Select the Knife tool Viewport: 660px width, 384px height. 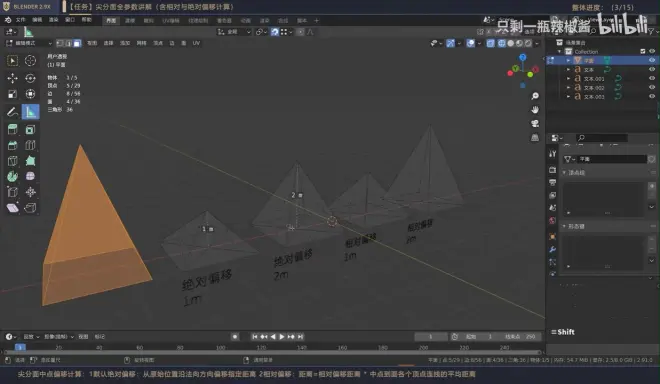12,161
